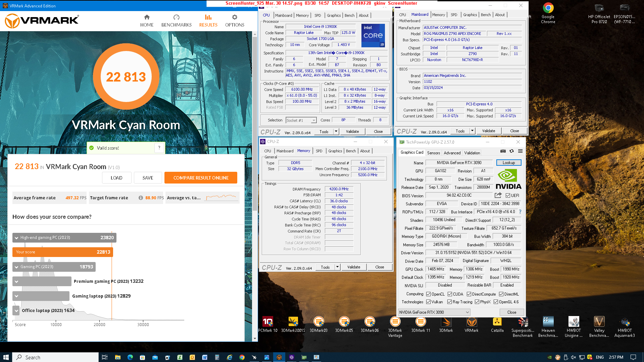This screenshot has height=362, width=644.
Task: Open Calculator from taskbar
Action: coord(217,357)
